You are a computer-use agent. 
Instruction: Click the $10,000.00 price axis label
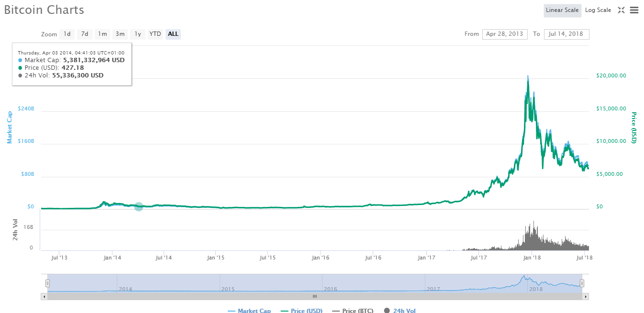click(x=611, y=141)
